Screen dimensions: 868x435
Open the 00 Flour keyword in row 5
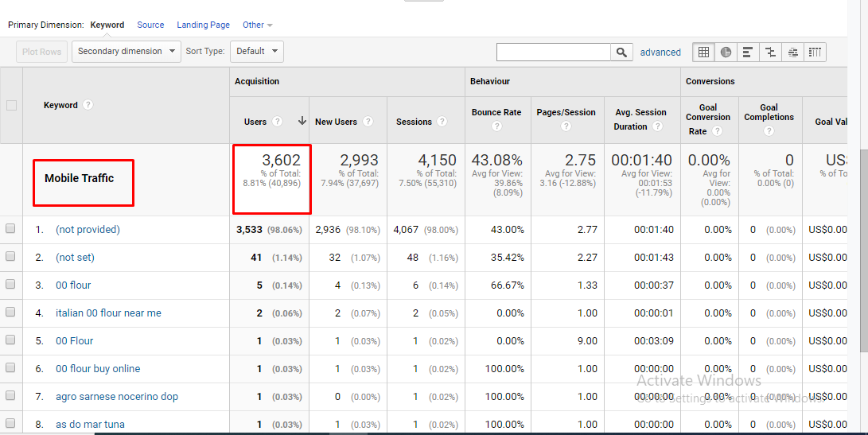click(x=74, y=341)
